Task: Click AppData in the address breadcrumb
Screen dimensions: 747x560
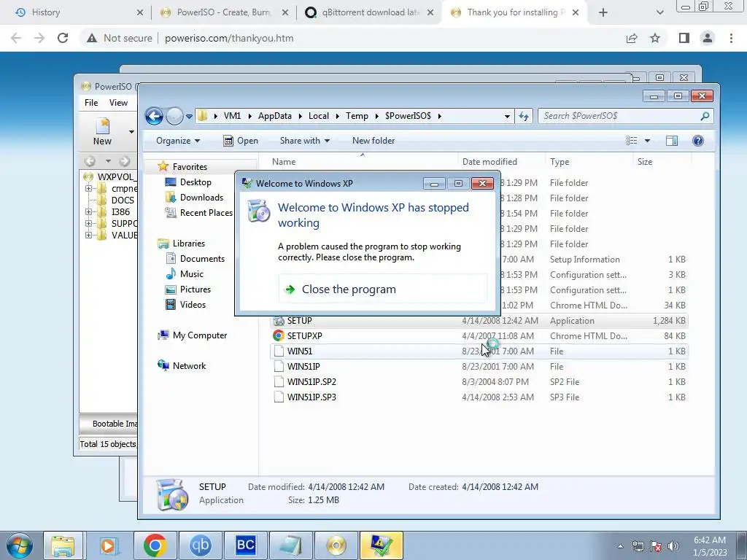Action: pyautogui.click(x=274, y=116)
